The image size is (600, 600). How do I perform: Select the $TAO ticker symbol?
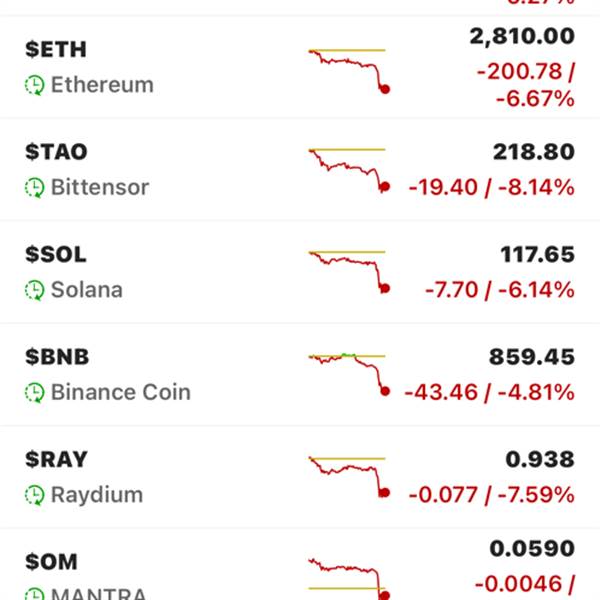(x=56, y=152)
